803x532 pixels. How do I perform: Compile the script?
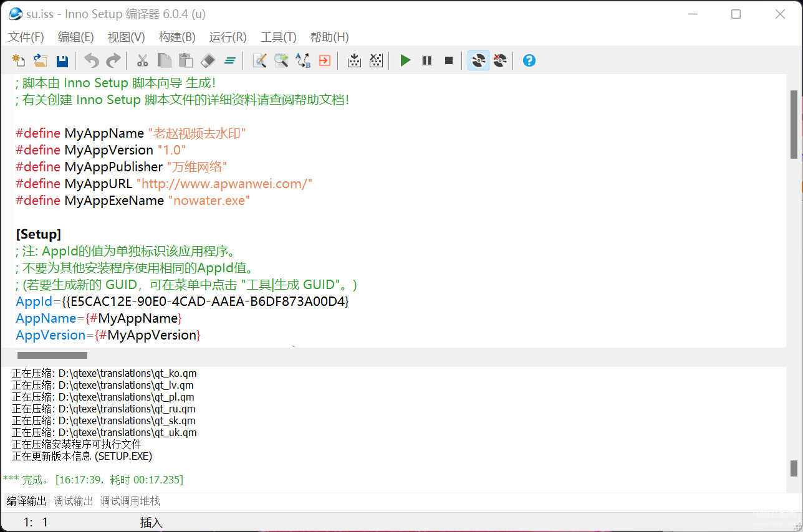(x=354, y=60)
